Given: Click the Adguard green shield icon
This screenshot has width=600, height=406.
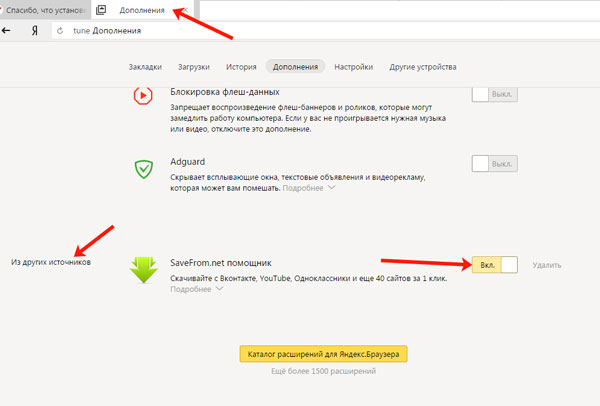Looking at the screenshot, I should click(x=142, y=168).
